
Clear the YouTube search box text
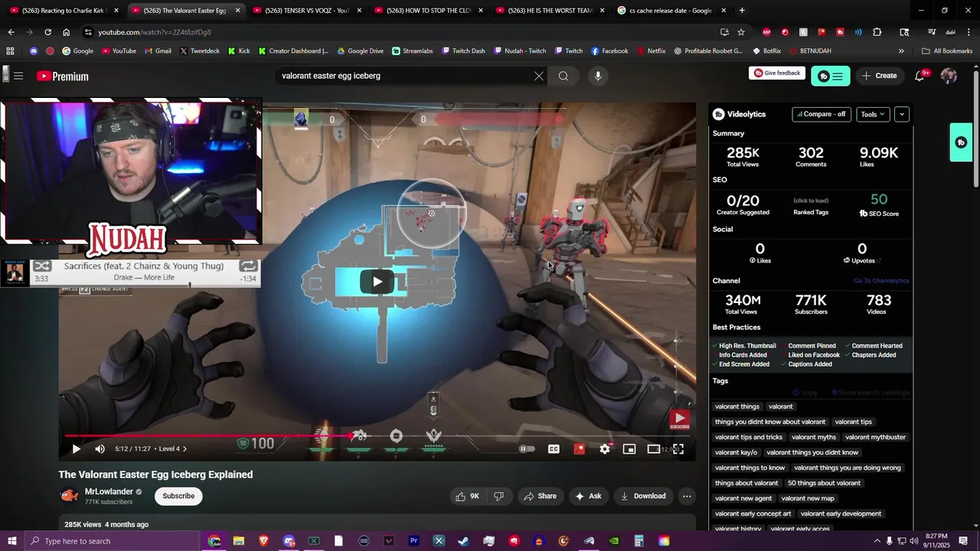coord(539,76)
